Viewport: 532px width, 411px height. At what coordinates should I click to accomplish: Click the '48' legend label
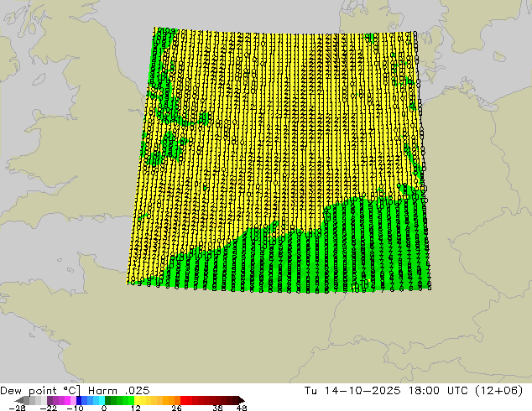click(x=242, y=408)
